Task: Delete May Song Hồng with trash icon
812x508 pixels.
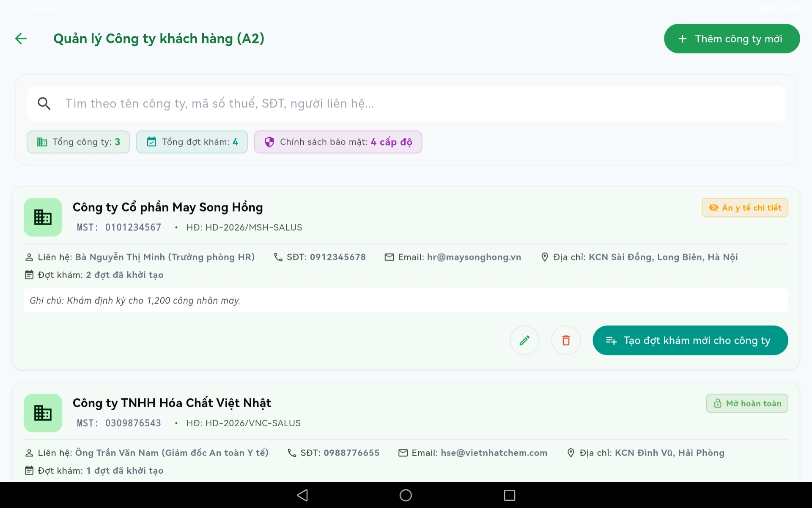Action: point(566,340)
